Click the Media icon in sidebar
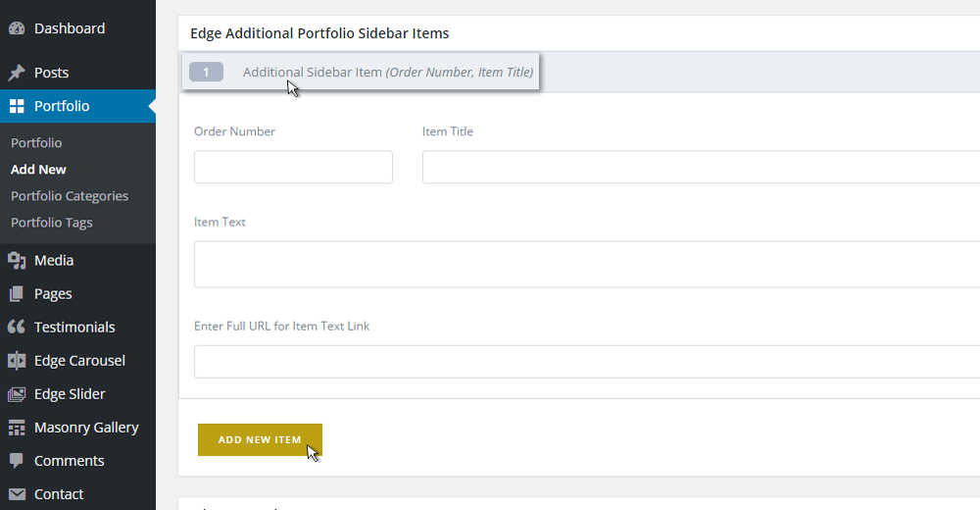This screenshot has height=510, width=980. click(x=17, y=260)
